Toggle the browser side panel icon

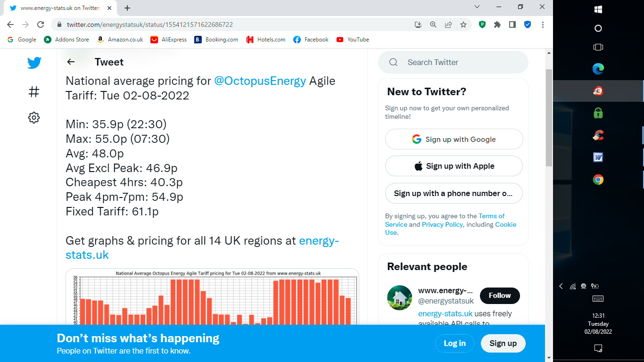(512, 25)
